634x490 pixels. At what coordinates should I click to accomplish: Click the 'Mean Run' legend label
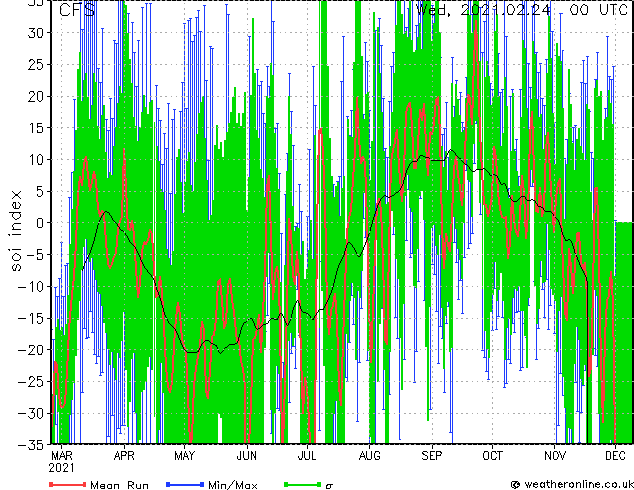pos(119,485)
